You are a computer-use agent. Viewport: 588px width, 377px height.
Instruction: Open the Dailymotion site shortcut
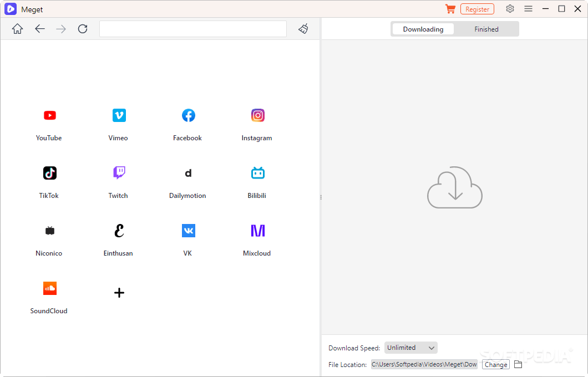click(x=188, y=173)
